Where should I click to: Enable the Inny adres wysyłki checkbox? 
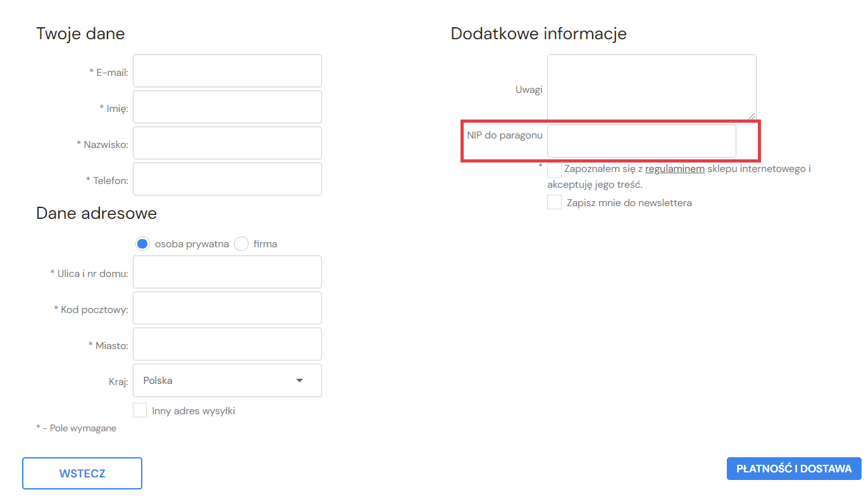point(140,410)
